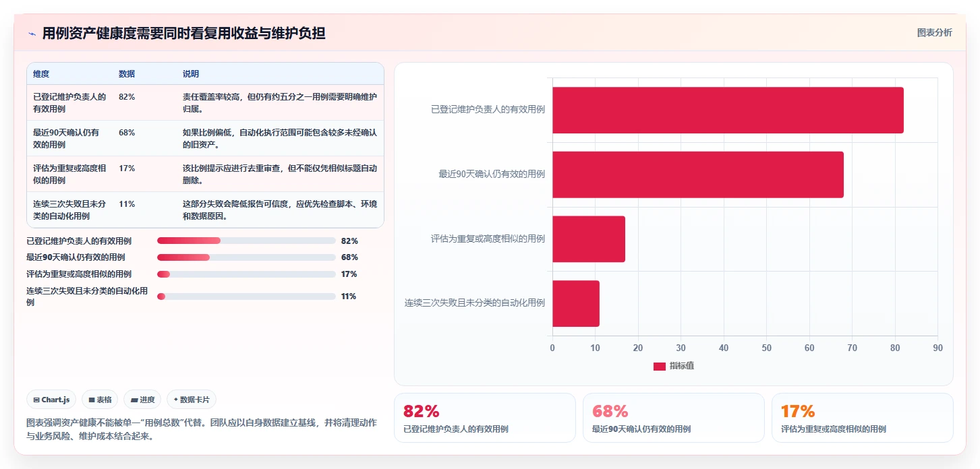
Task: Click the 连续三次失败且未分类 progress bar
Action: click(x=246, y=296)
